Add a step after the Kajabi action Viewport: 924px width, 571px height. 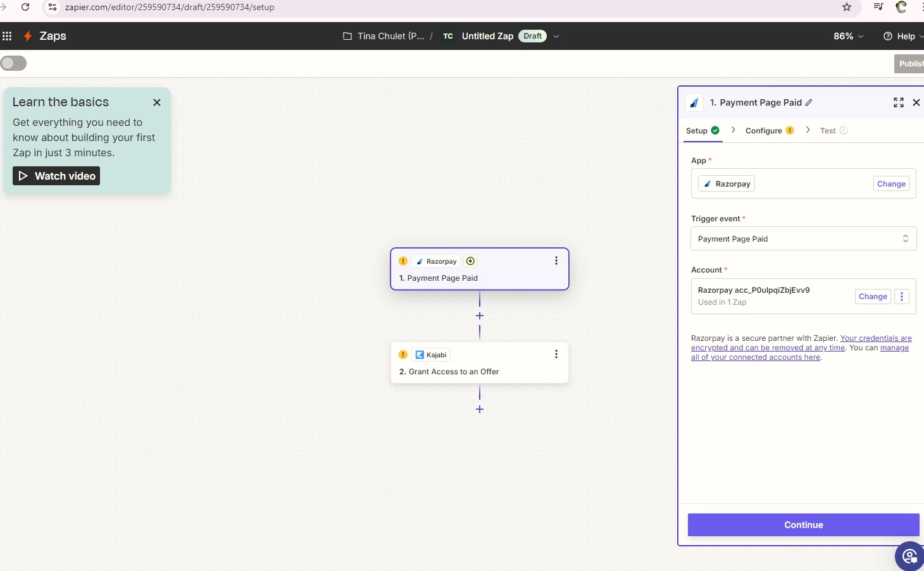pyautogui.click(x=480, y=409)
